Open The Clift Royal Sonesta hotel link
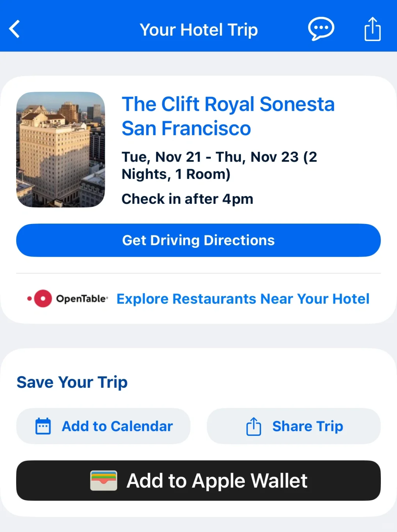This screenshot has width=397, height=532. click(x=228, y=104)
